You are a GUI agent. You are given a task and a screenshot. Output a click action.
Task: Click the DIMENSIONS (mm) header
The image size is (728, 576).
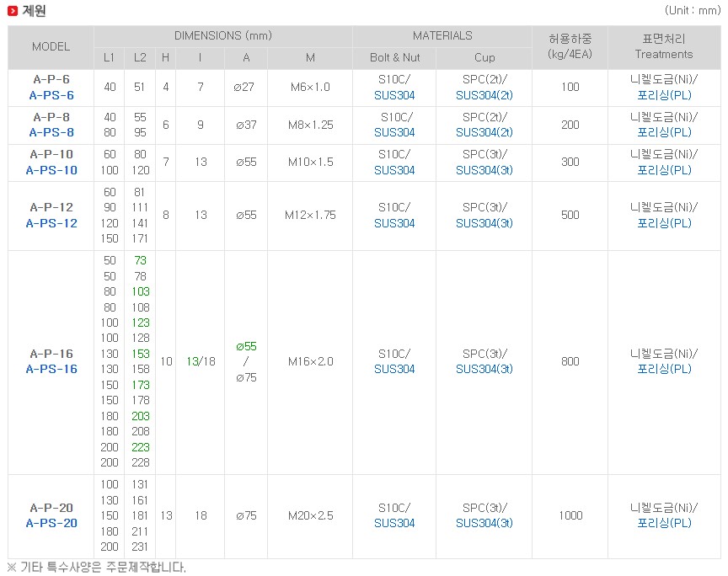point(222,35)
